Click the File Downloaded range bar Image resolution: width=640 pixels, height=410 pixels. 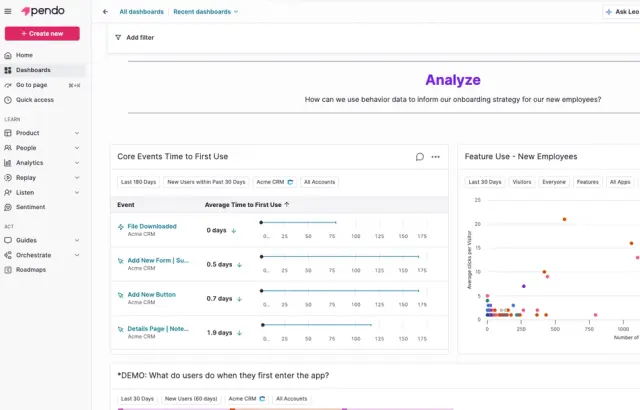298,222
